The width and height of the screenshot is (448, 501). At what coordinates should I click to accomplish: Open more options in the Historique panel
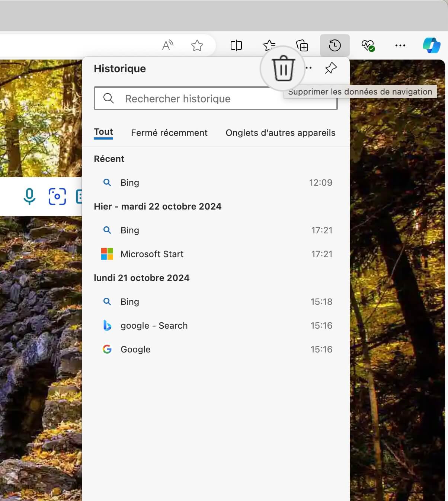[308, 68]
